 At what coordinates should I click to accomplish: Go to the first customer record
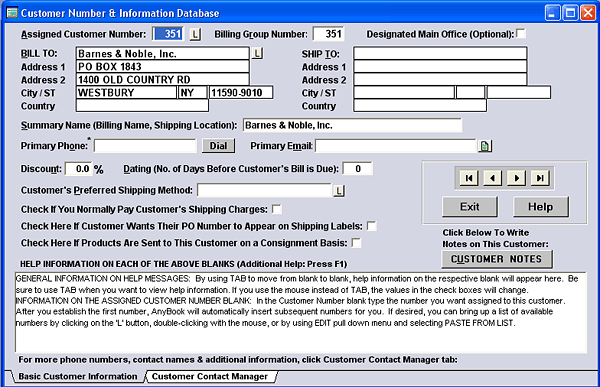pos(469,178)
